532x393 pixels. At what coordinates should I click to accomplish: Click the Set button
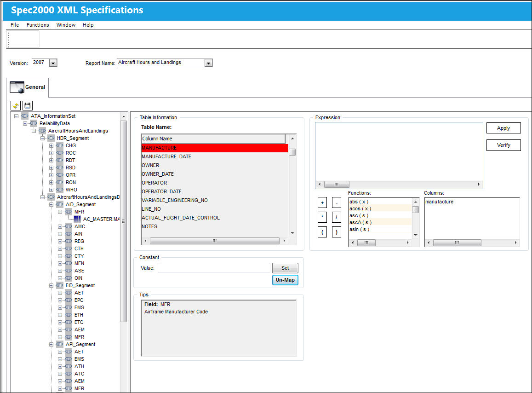(x=285, y=268)
